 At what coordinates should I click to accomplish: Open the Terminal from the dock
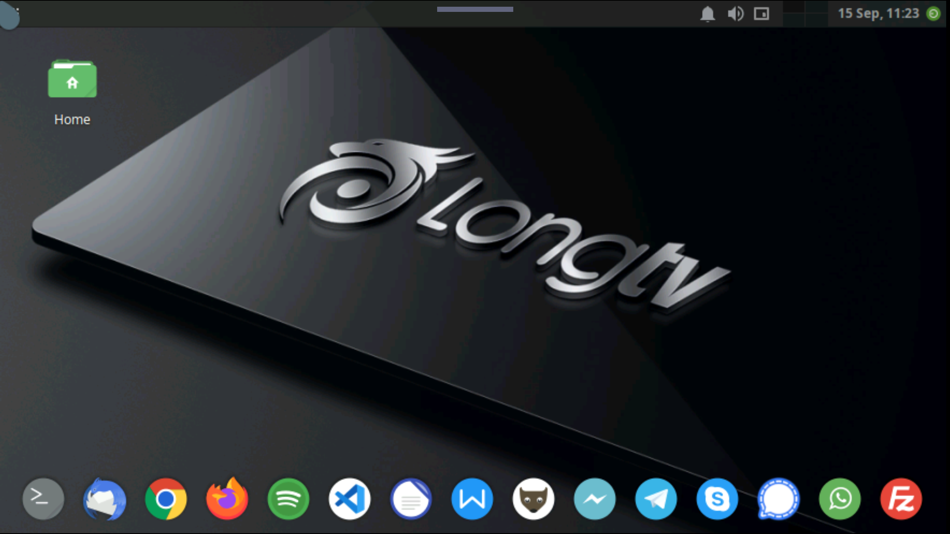(x=43, y=499)
